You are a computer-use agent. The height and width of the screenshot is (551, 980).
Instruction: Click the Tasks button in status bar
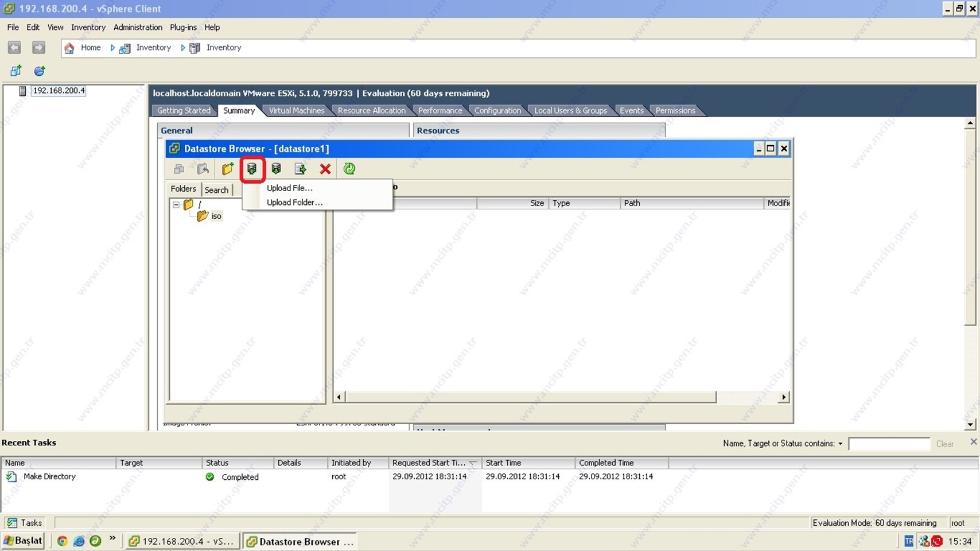(24, 523)
